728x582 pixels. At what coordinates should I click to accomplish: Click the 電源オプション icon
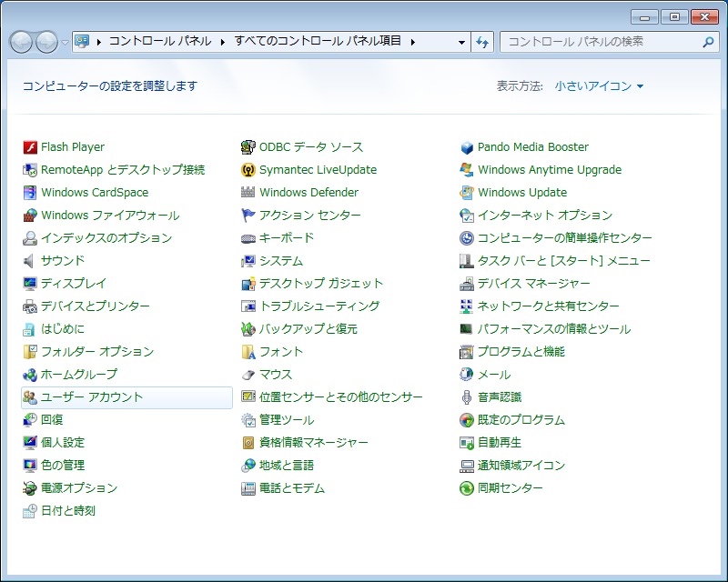click(30, 488)
